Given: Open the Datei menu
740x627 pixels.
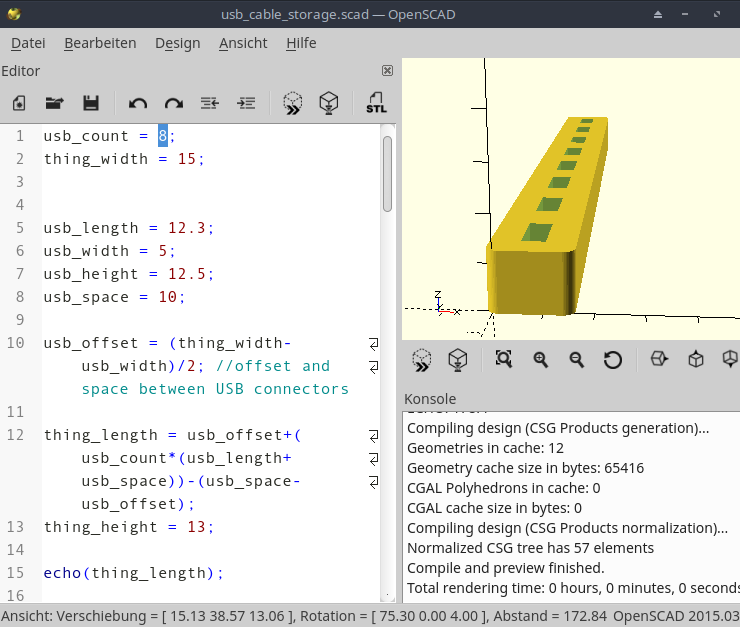Looking at the screenshot, I should tap(28, 43).
